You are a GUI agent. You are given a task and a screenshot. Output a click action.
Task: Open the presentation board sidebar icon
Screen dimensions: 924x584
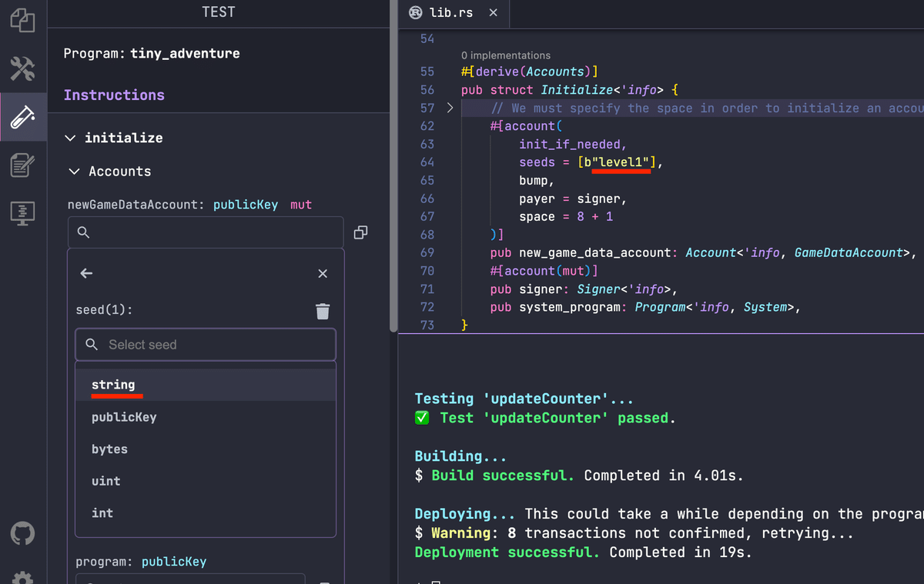pos(22,213)
